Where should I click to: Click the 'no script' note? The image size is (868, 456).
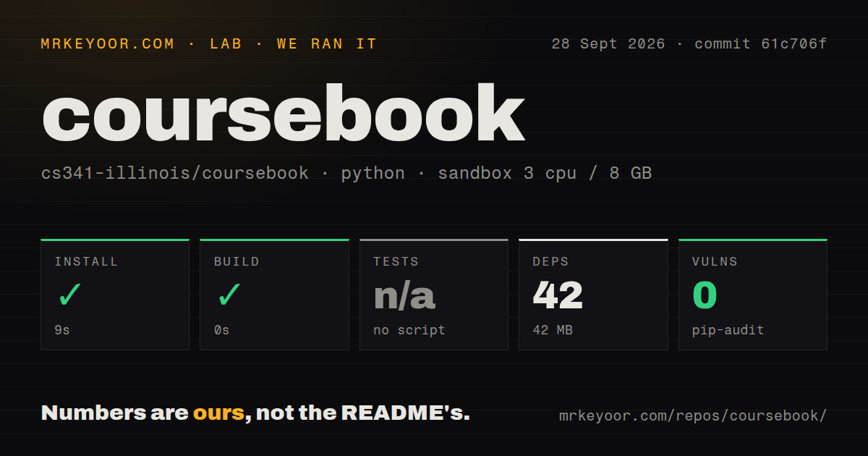click(x=409, y=330)
